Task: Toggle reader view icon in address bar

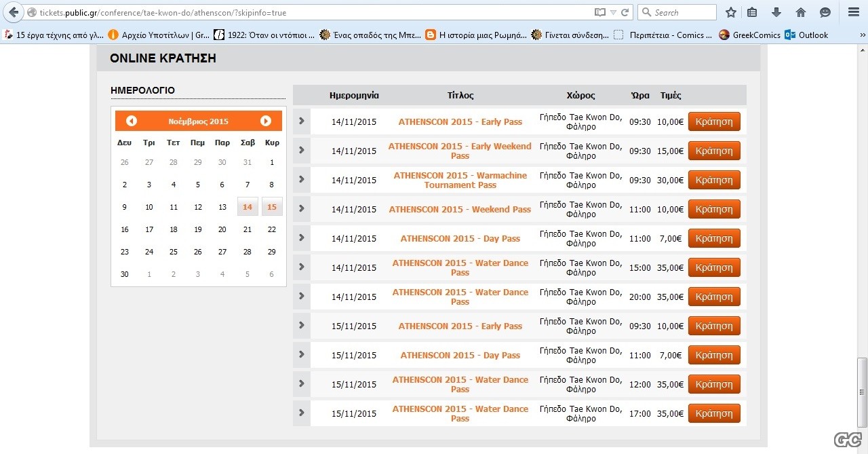Action: pos(599,12)
